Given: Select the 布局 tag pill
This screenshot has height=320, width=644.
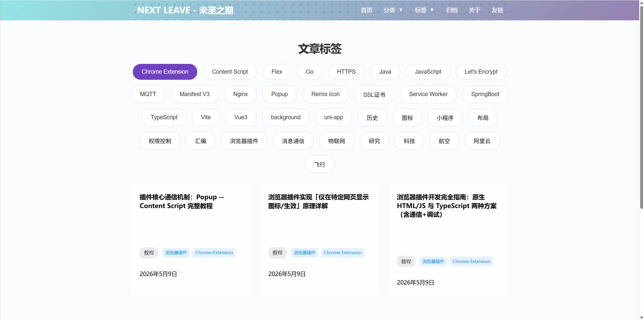Looking at the screenshot, I should pos(483,117).
